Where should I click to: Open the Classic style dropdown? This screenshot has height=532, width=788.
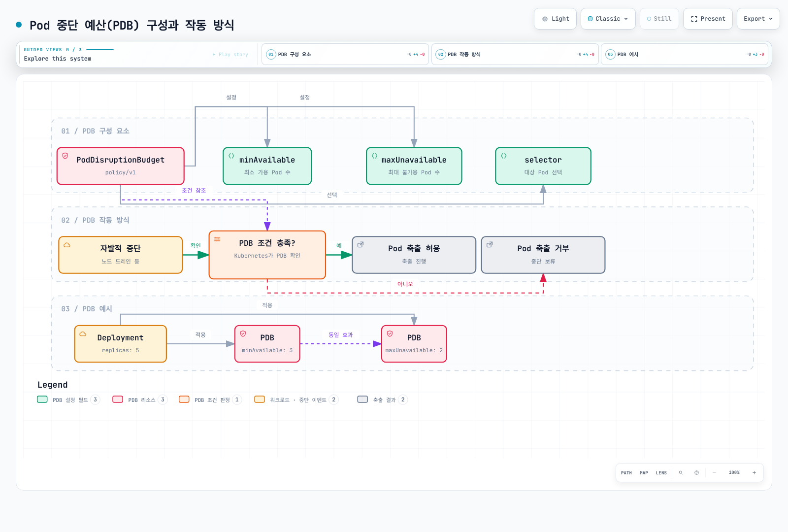[608, 19]
